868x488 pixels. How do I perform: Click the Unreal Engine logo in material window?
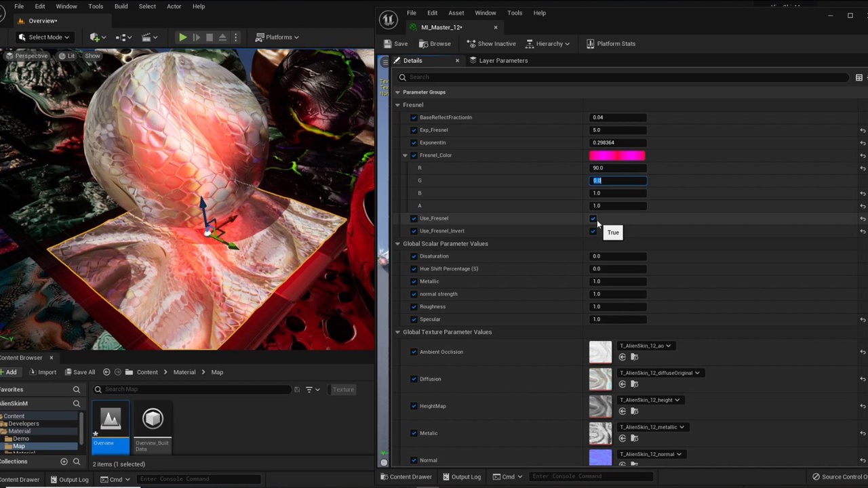click(388, 19)
